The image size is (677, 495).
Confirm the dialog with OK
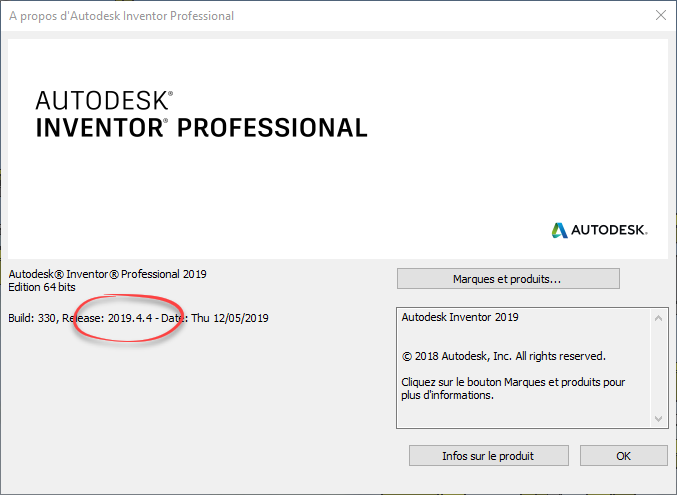[x=623, y=456]
